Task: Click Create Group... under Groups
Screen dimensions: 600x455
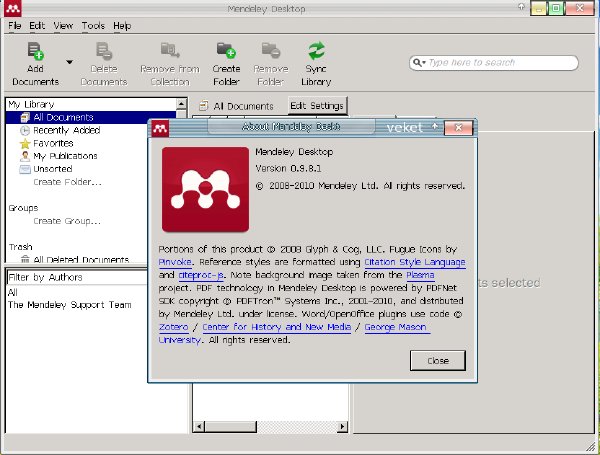Action: coord(67,221)
